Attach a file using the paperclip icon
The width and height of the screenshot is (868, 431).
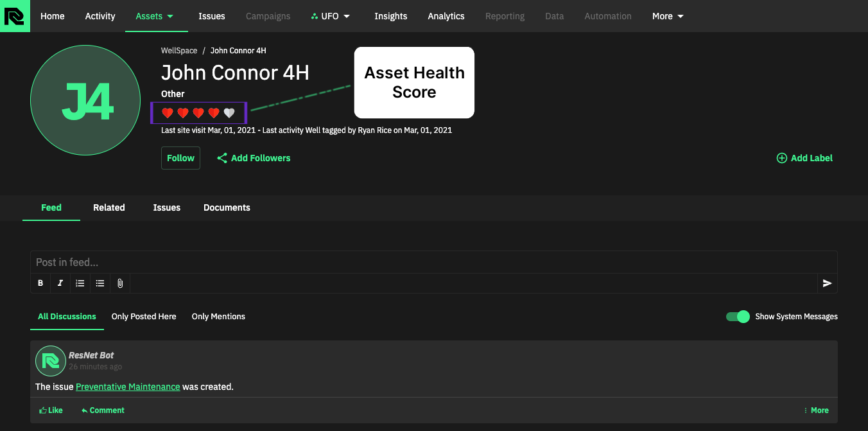pos(119,283)
